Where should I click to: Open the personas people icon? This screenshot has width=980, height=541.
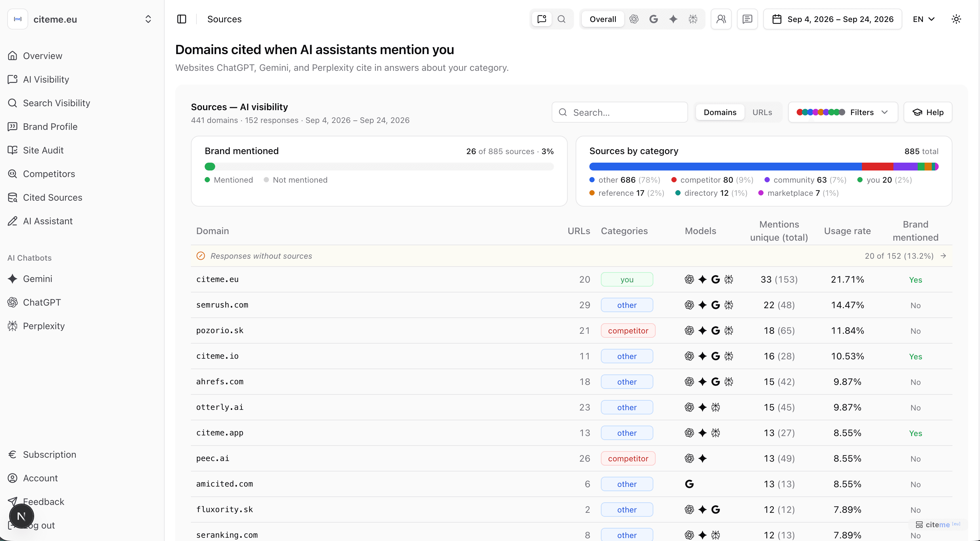[x=721, y=19]
